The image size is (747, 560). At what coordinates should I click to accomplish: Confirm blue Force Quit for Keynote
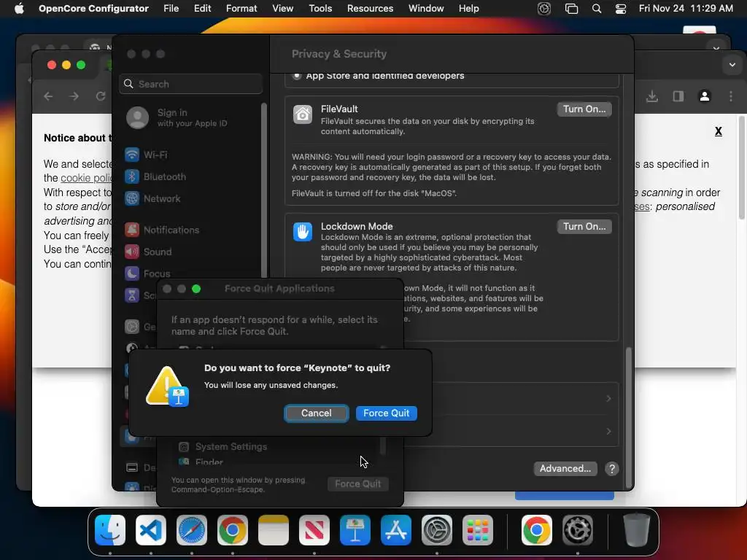387,413
